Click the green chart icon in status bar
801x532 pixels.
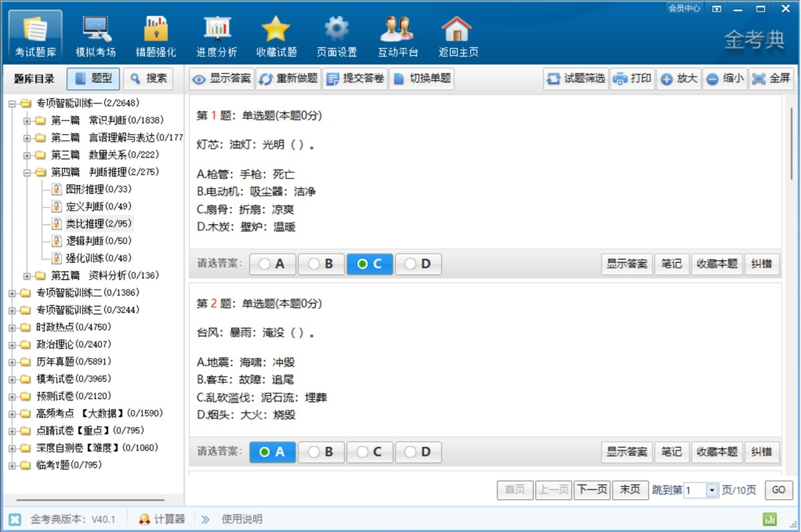(770, 519)
